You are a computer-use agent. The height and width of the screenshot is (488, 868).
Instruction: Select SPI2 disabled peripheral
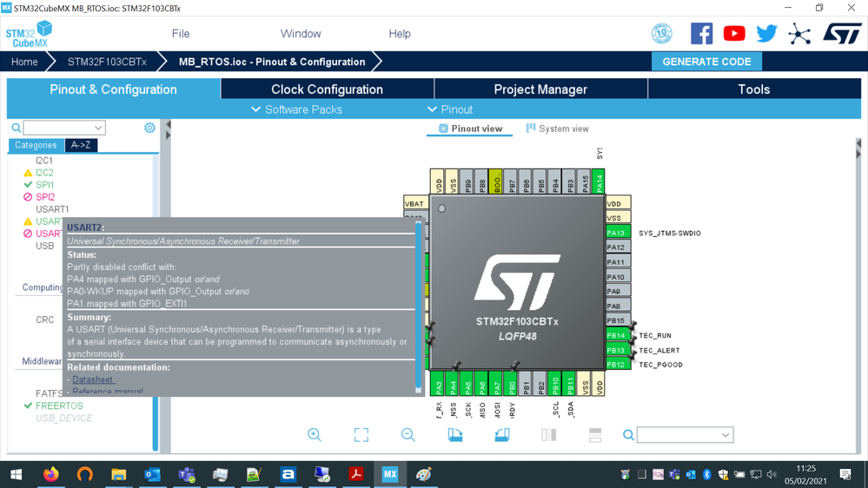pos(45,197)
